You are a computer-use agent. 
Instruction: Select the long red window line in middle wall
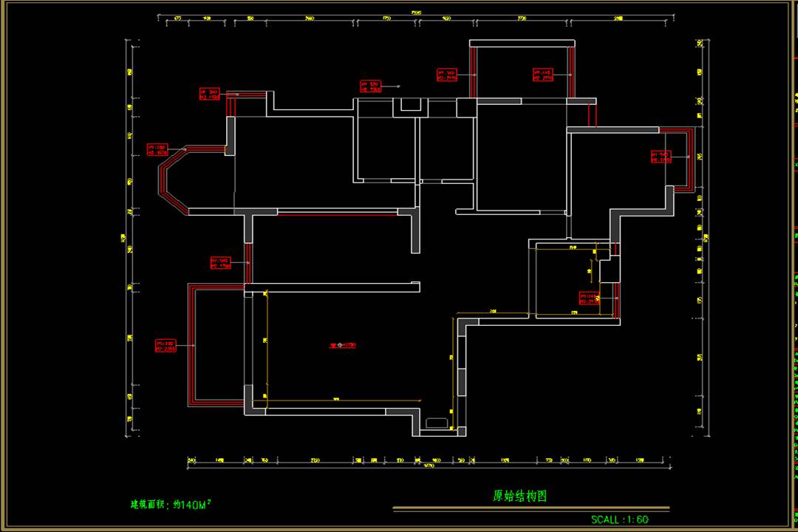(x=338, y=214)
